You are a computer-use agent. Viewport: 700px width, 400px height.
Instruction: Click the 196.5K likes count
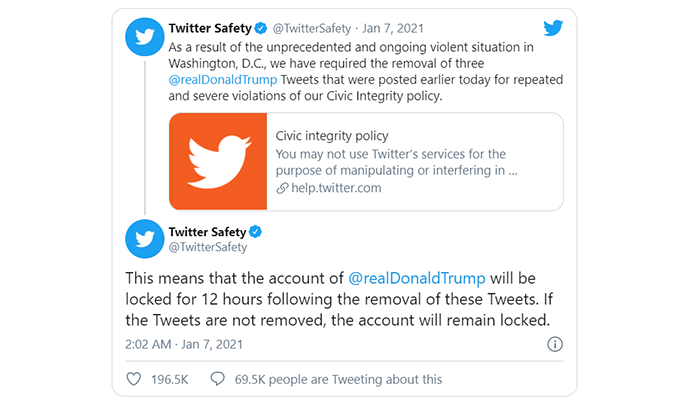pos(170,379)
